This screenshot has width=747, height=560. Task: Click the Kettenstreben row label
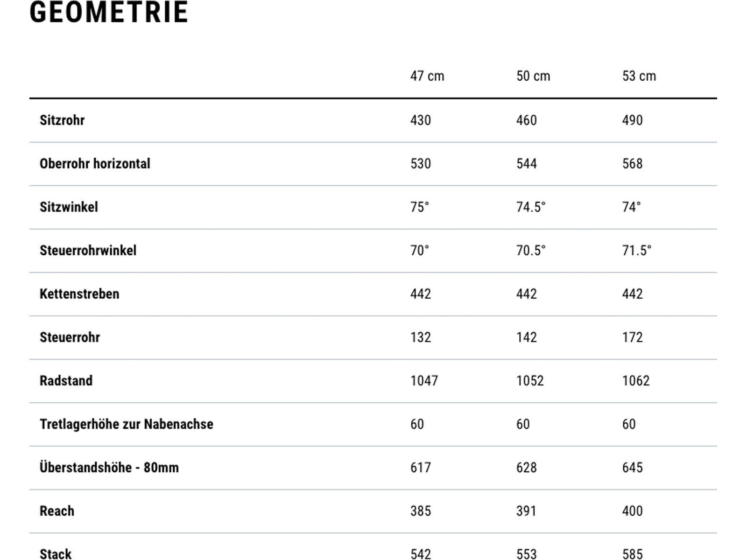click(79, 294)
